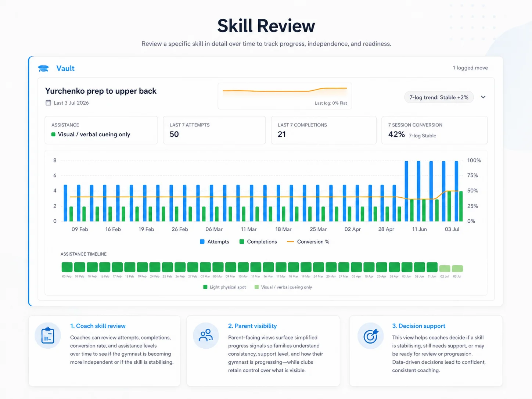532x399 pixels.
Task: Open the 2. Parent visibility heading
Action: pyautogui.click(x=252, y=326)
